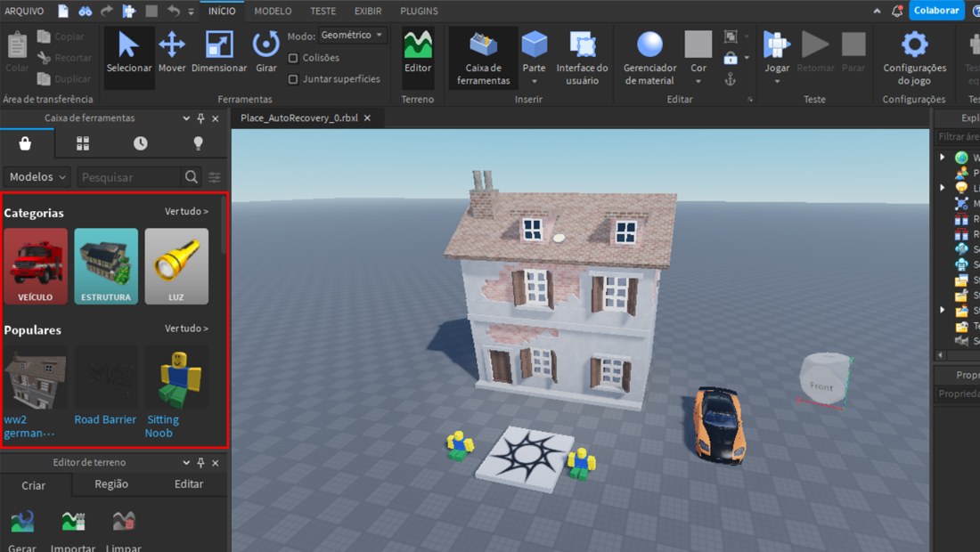
Task: Switch to MODELO ribbon tab
Action: pos(274,12)
